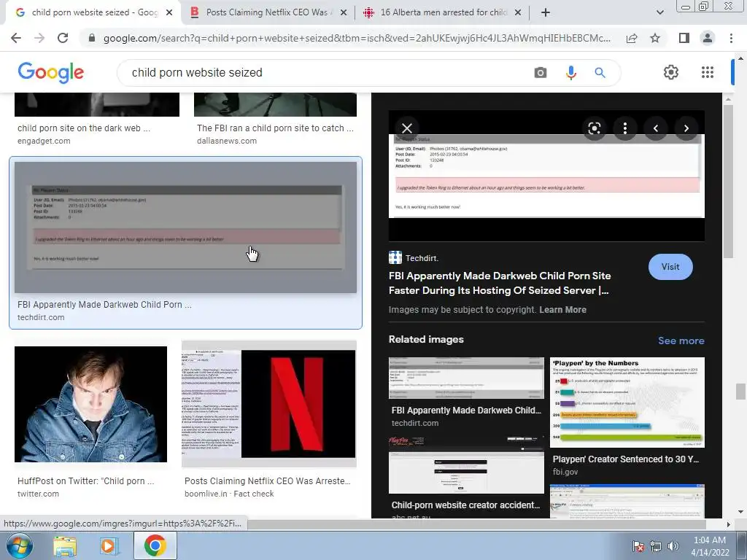Focus the Google search box
The image size is (747, 560).
coord(329,72)
